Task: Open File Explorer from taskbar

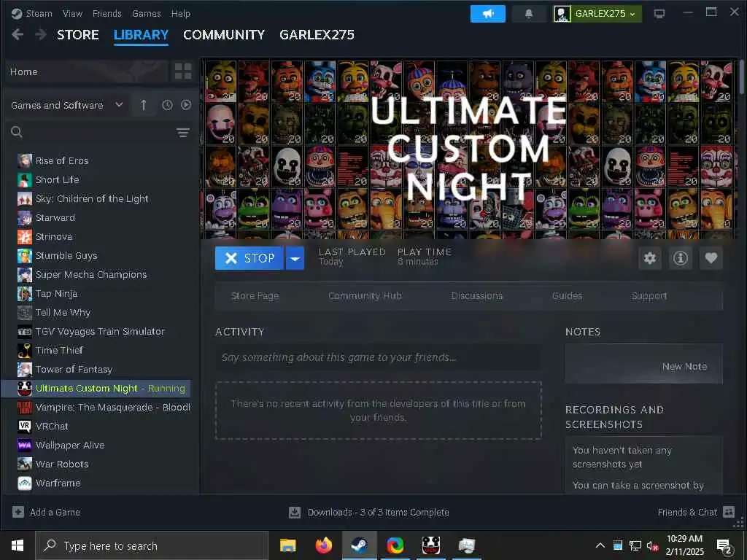Action: [x=287, y=545]
